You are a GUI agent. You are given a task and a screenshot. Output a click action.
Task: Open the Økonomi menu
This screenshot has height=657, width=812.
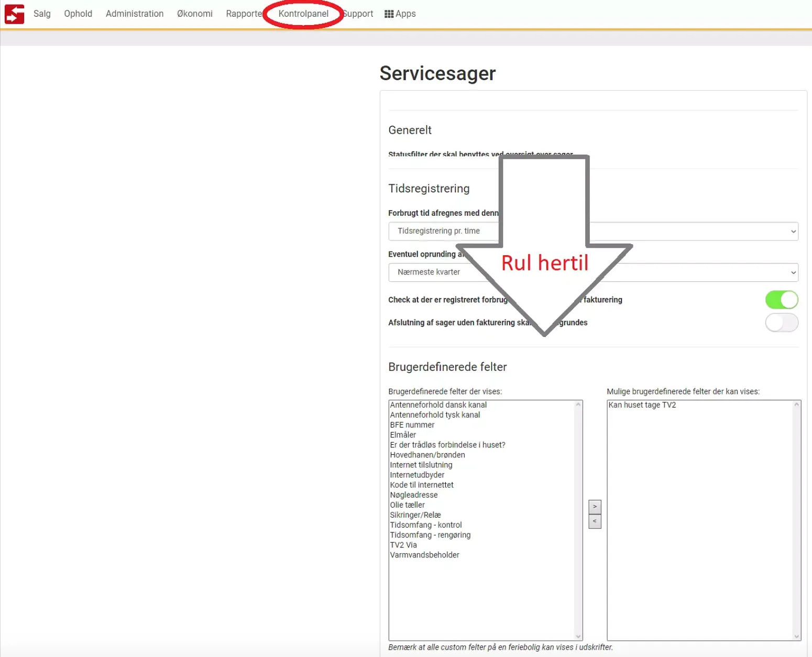[x=194, y=14]
